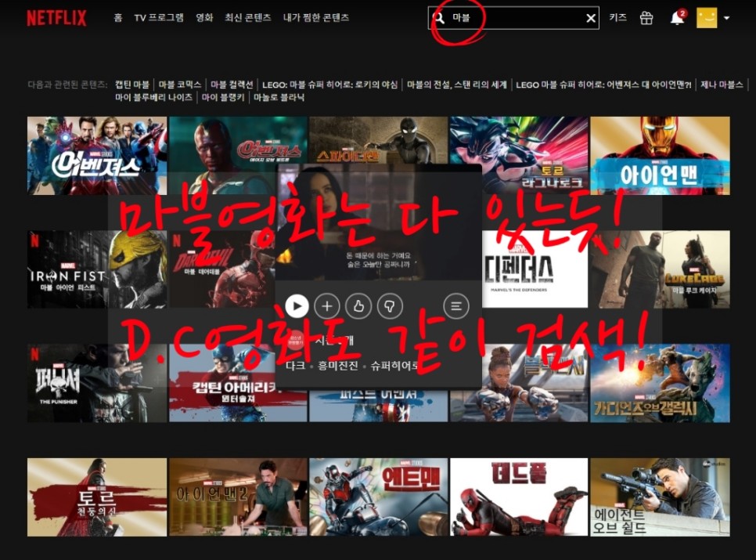Open episode details on preview card
The height and width of the screenshot is (560, 756).
pos(456,305)
